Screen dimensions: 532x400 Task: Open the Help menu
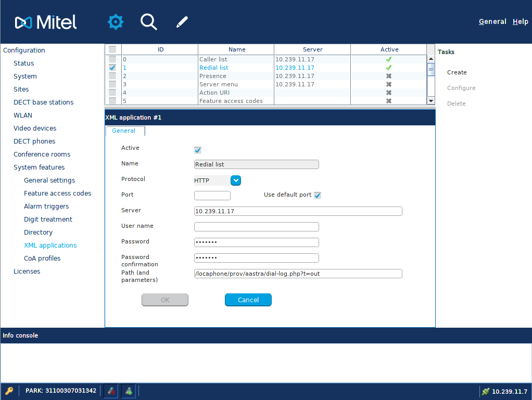[x=520, y=22]
